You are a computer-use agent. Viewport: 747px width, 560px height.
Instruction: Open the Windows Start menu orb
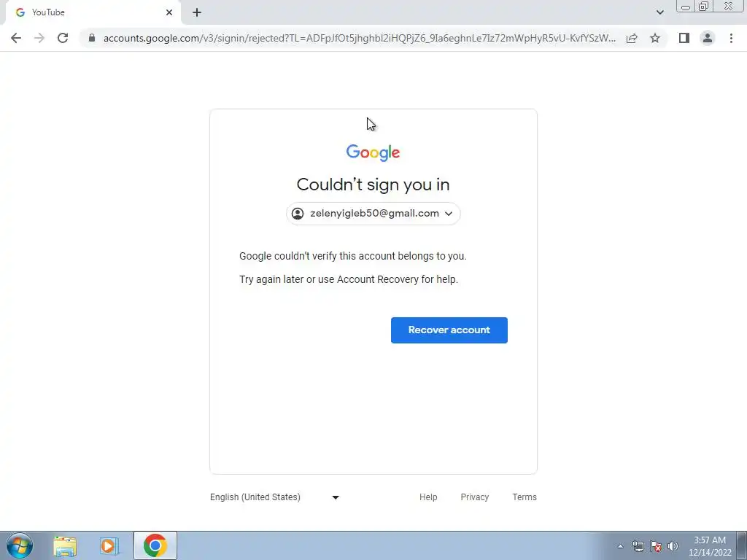[x=20, y=545]
